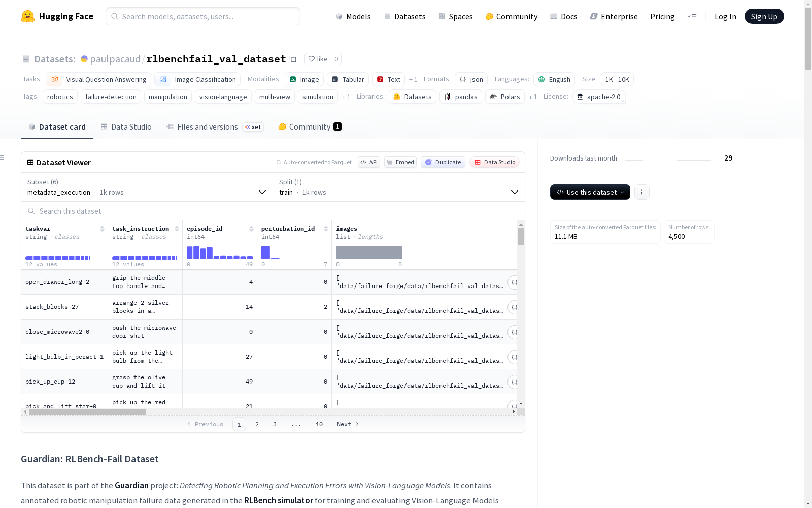Open the paulpacaud profile link
Viewport: 812px width, 508px height.
point(115,59)
